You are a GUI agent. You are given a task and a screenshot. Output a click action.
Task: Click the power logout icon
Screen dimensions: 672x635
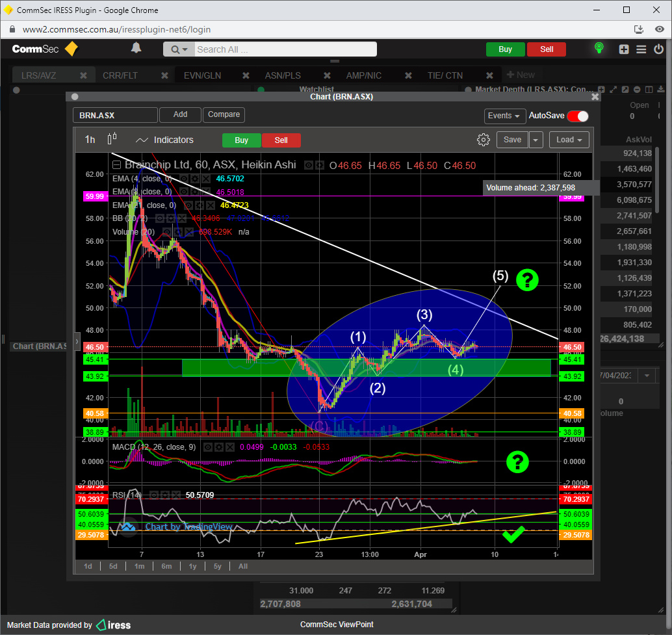657,49
